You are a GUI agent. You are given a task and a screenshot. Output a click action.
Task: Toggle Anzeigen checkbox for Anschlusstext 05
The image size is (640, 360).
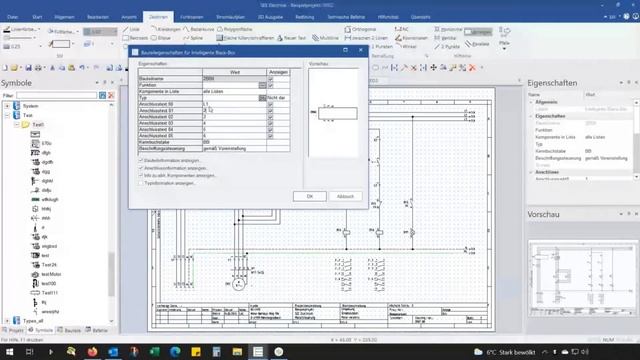pos(270,136)
